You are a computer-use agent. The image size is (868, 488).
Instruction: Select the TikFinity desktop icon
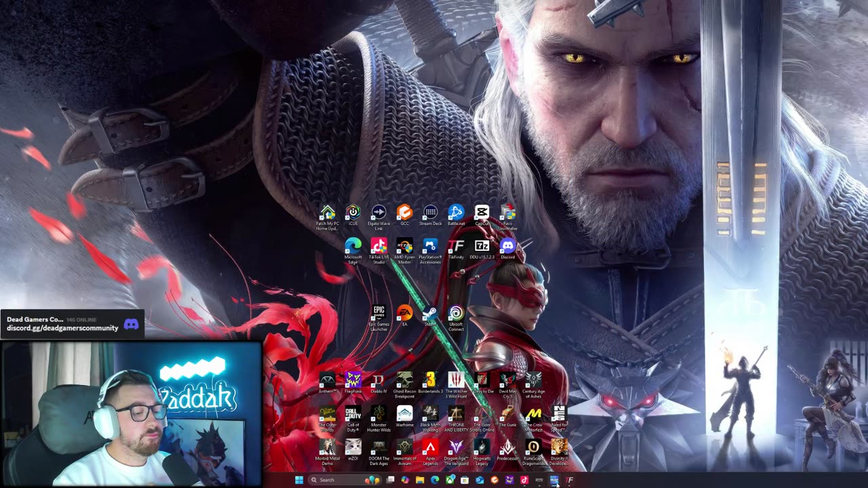(x=456, y=249)
